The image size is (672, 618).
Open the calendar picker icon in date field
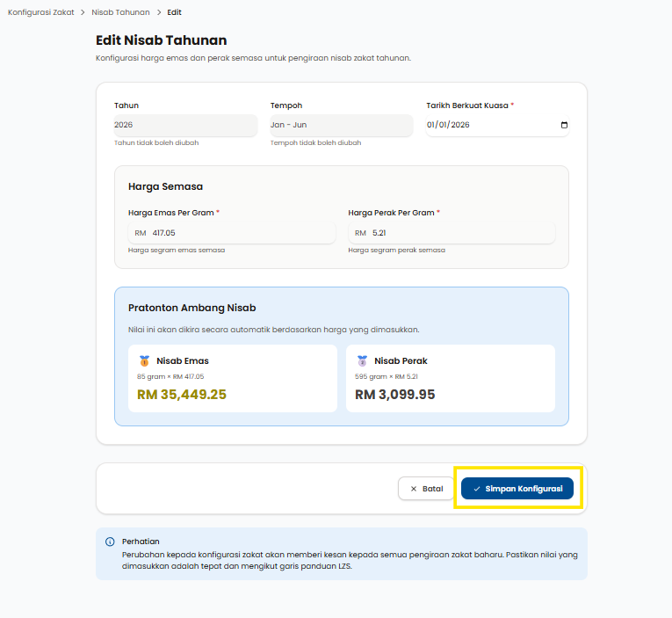pos(564,125)
